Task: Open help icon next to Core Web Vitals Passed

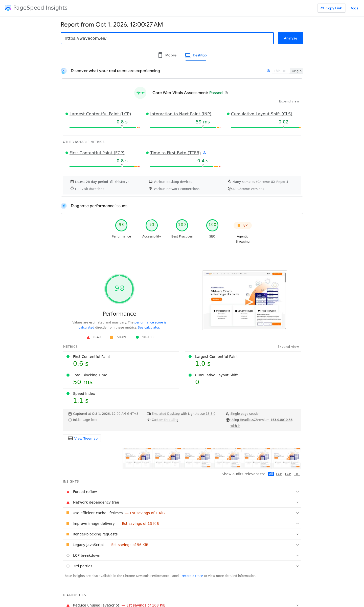Action: point(226,93)
